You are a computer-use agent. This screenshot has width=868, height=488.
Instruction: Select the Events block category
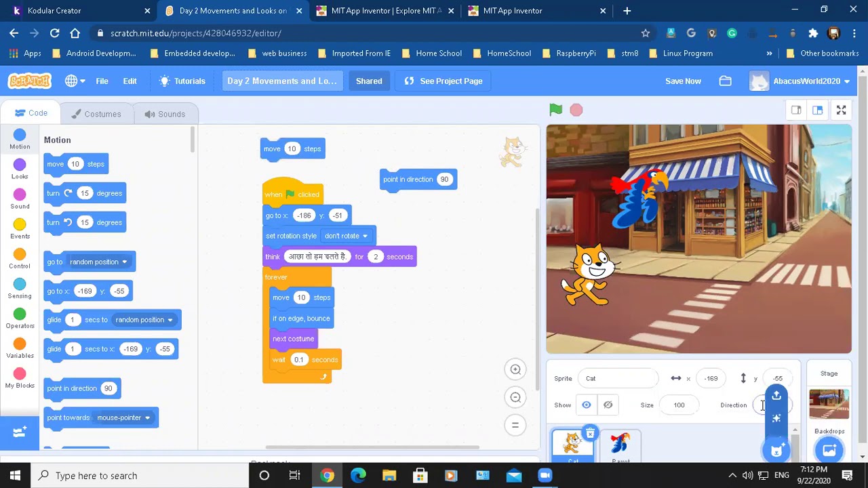point(20,228)
